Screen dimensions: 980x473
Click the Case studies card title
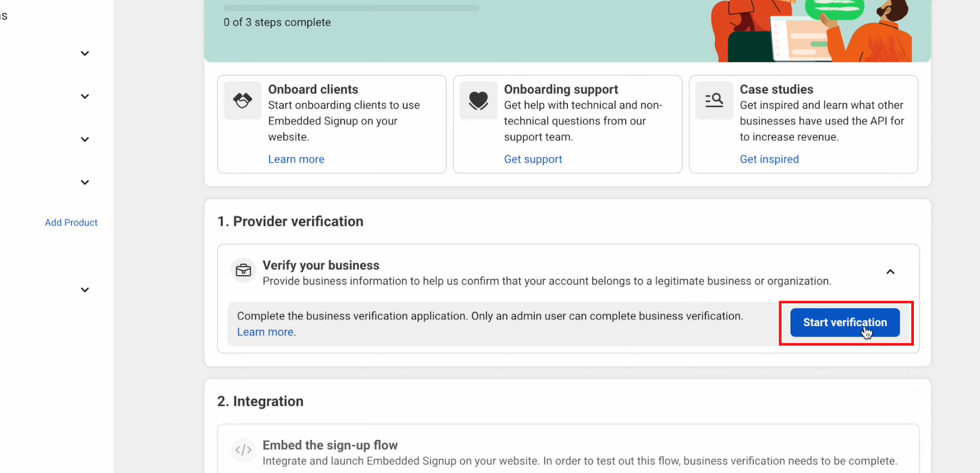click(777, 89)
